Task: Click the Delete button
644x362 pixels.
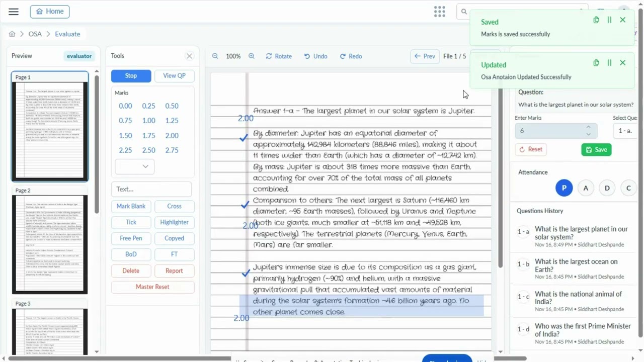Action: click(x=131, y=270)
